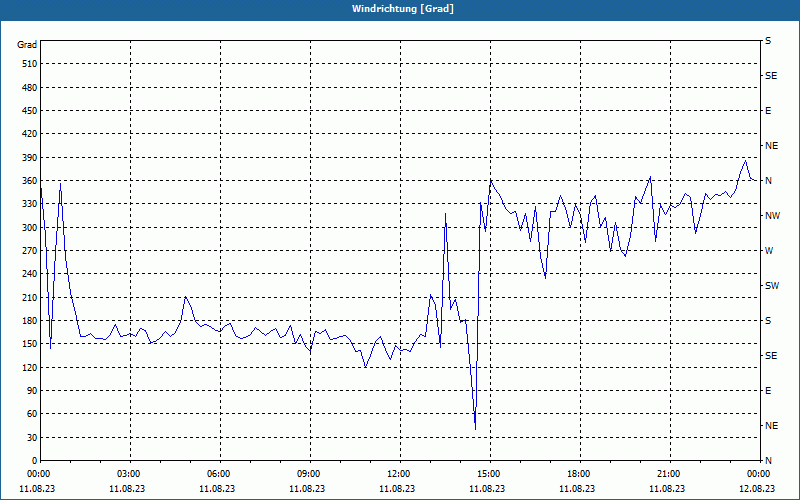Select the N compass label level with 360
Image resolution: width=800 pixels, height=500 pixels.
point(768,181)
